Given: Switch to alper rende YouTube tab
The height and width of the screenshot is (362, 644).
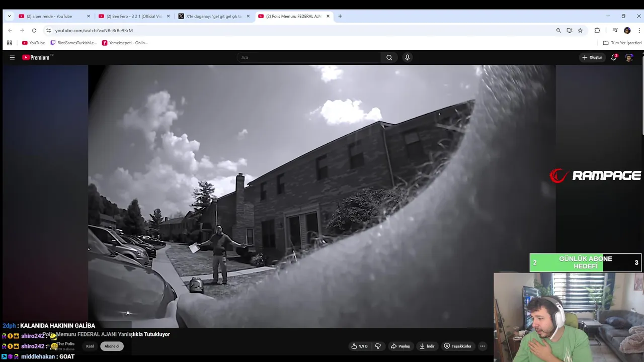Looking at the screenshot, I should [54, 16].
